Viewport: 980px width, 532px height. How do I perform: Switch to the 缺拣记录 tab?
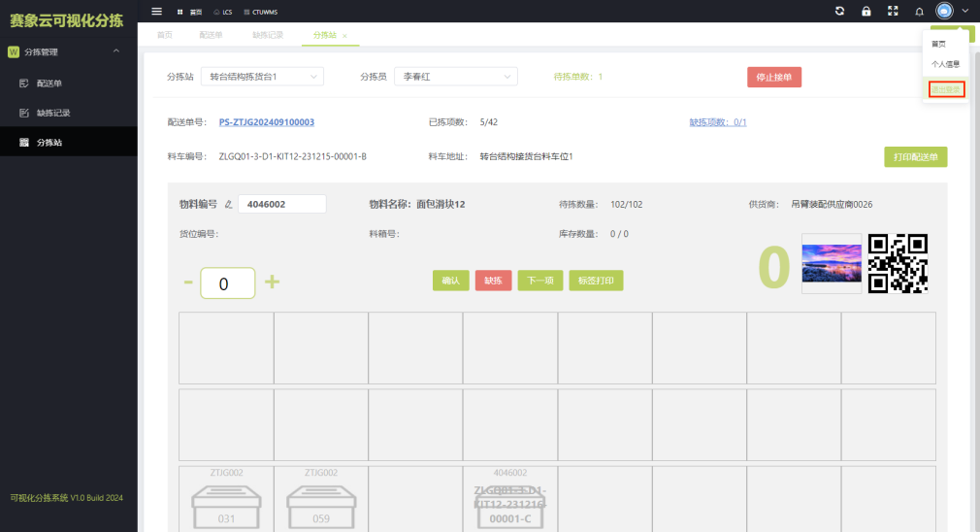(x=268, y=35)
